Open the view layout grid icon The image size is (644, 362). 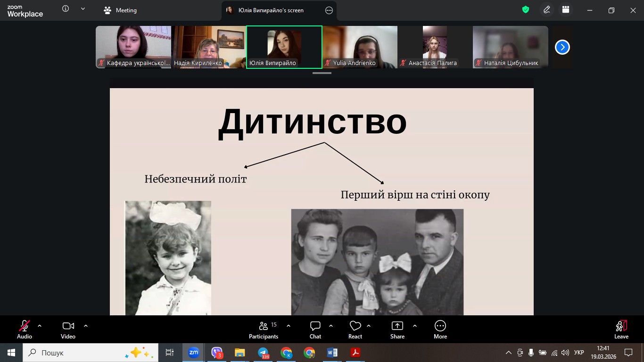566,9
